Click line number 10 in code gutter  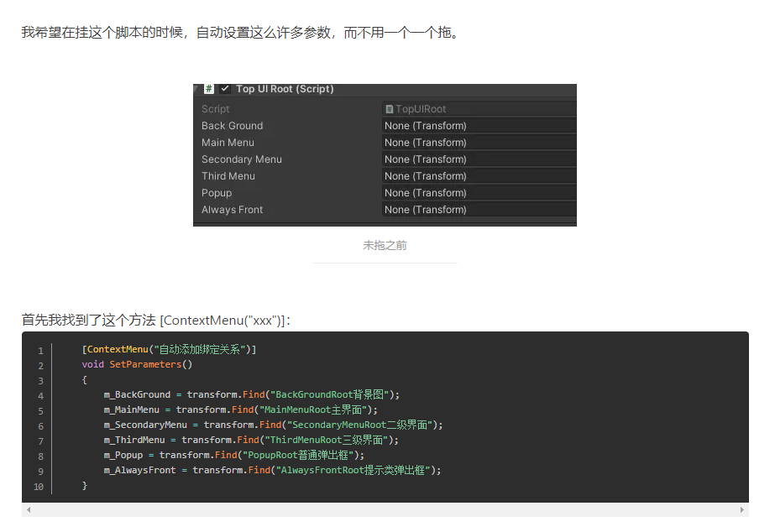point(39,487)
